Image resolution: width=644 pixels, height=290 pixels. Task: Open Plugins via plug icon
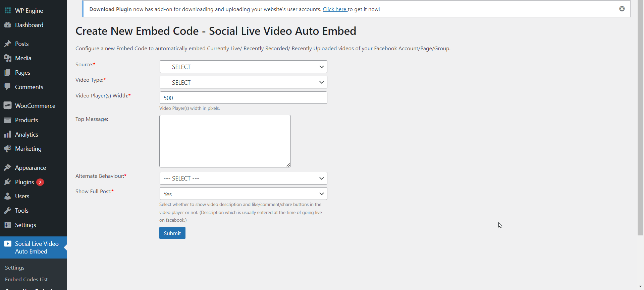pos(7,182)
